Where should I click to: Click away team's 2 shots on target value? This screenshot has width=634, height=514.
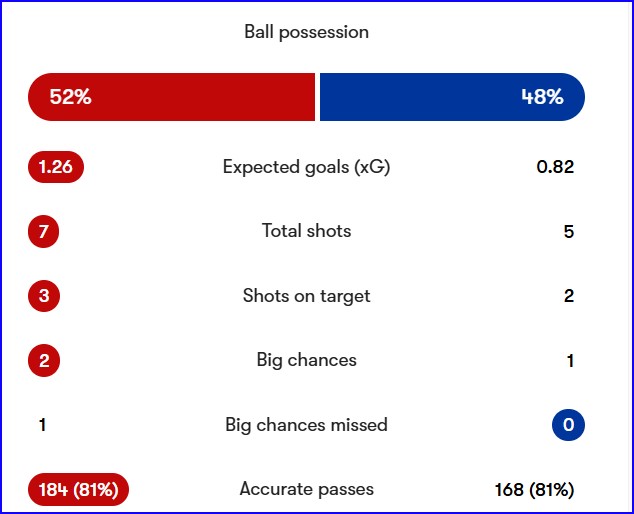tap(568, 296)
